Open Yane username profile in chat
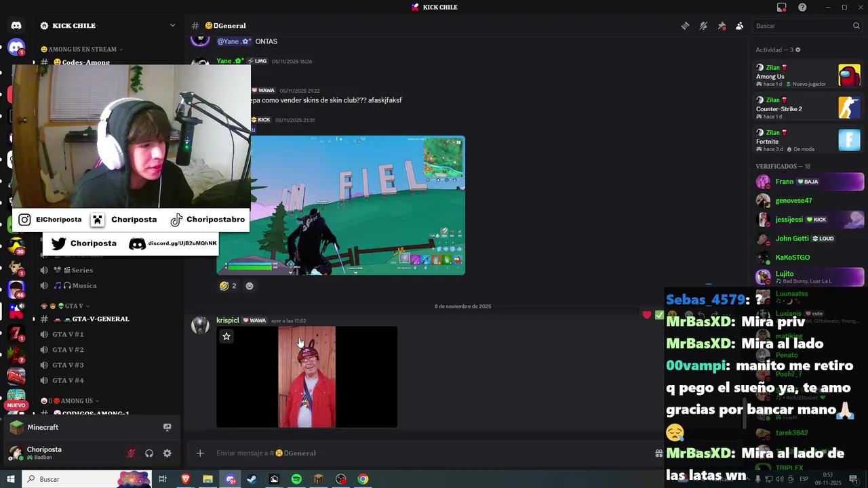Screen dimensions: 868x488 click(230, 61)
